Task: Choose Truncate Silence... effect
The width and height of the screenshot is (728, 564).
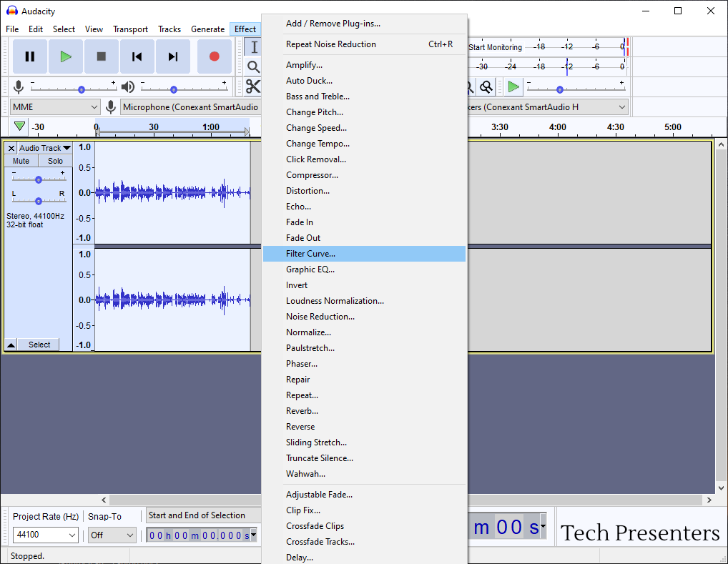Action: [x=364, y=458]
